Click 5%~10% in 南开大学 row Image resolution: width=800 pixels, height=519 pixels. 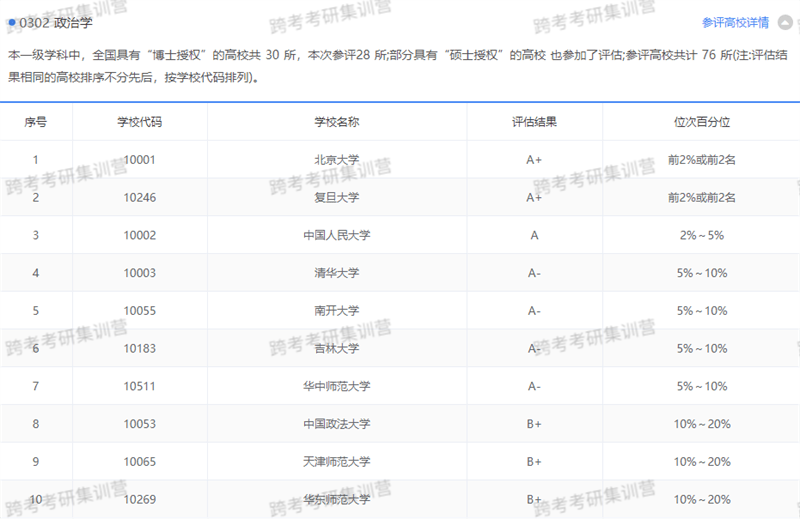click(702, 311)
